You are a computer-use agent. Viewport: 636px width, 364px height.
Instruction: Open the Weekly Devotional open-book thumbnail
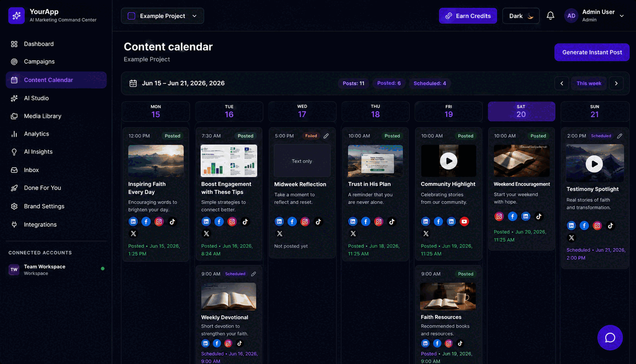point(229,296)
